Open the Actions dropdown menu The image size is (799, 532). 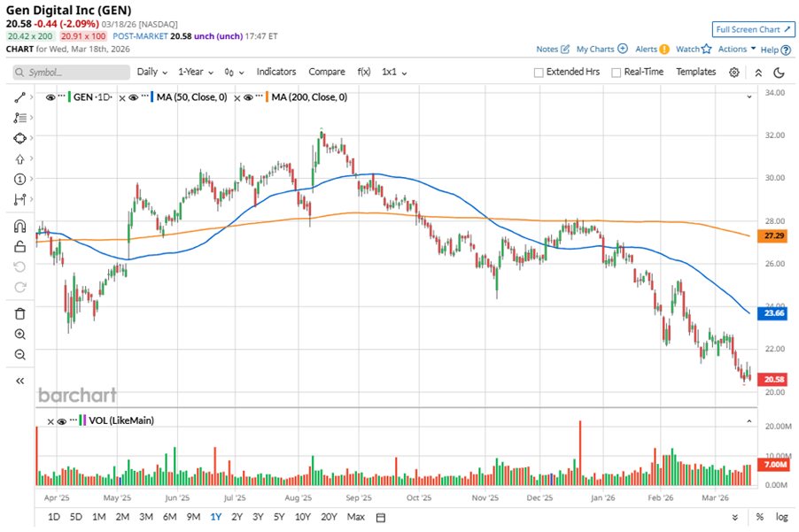pyautogui.click(x=737, y=50)
